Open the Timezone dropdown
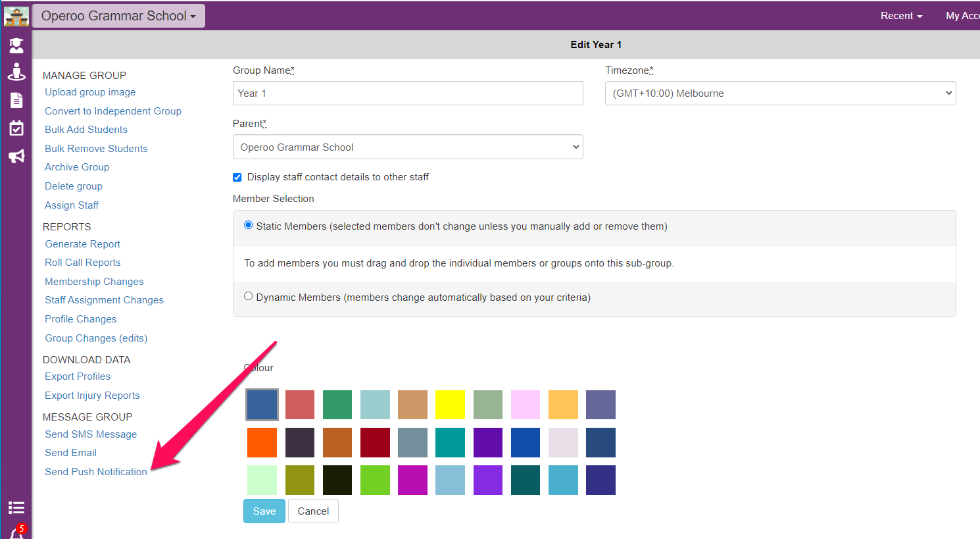Viewport: 980px width, 539px height. click(780, 93)
